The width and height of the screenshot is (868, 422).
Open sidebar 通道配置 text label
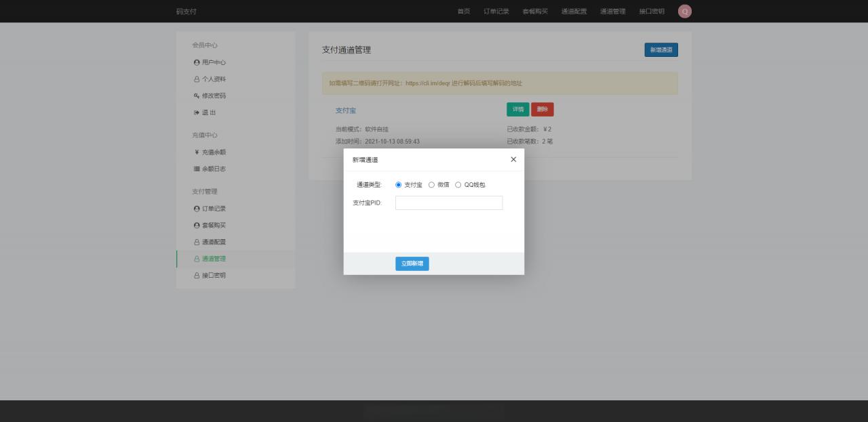coord(214,242)
